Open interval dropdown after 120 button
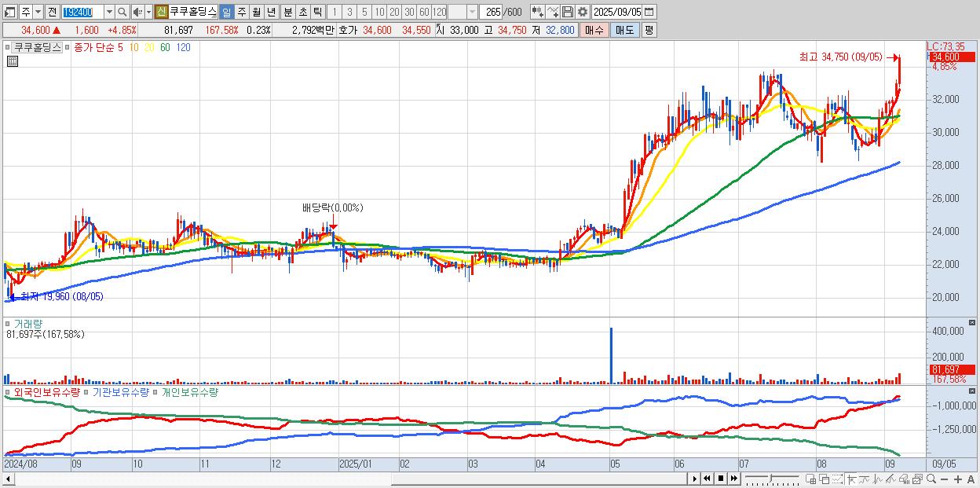Screen dimensions: 980x488 [x=472, y=12]
